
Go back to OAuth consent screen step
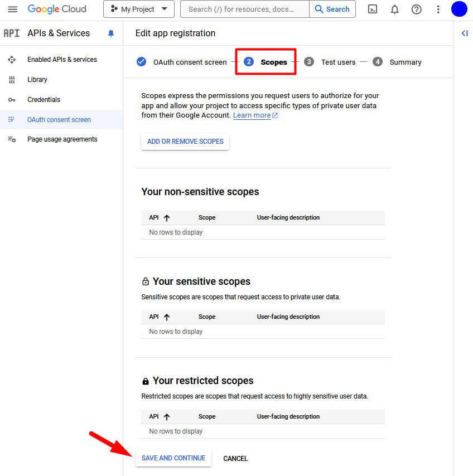(190, 62)
